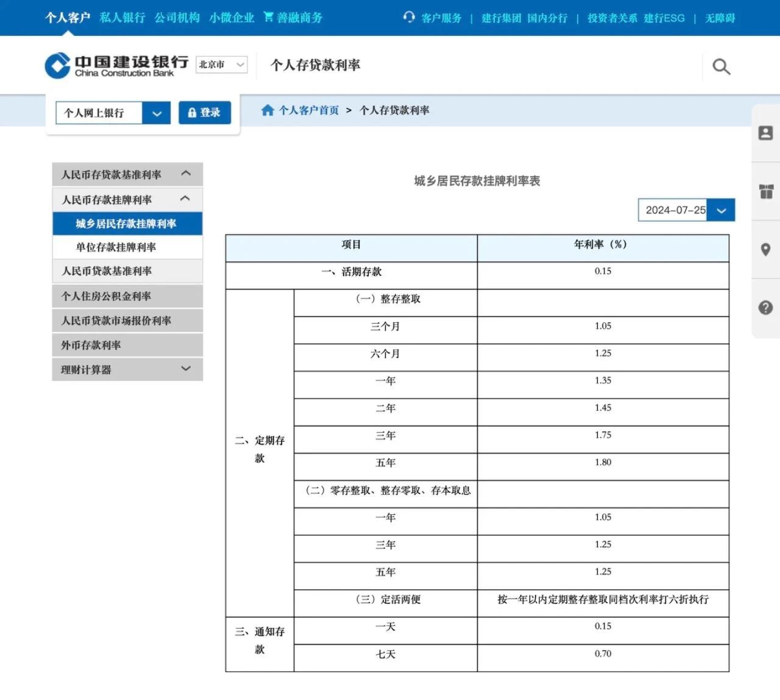Expand the 个人网上银行 dropdown arrow
This screenshot has height=700, width=780.
coord(157,113)
